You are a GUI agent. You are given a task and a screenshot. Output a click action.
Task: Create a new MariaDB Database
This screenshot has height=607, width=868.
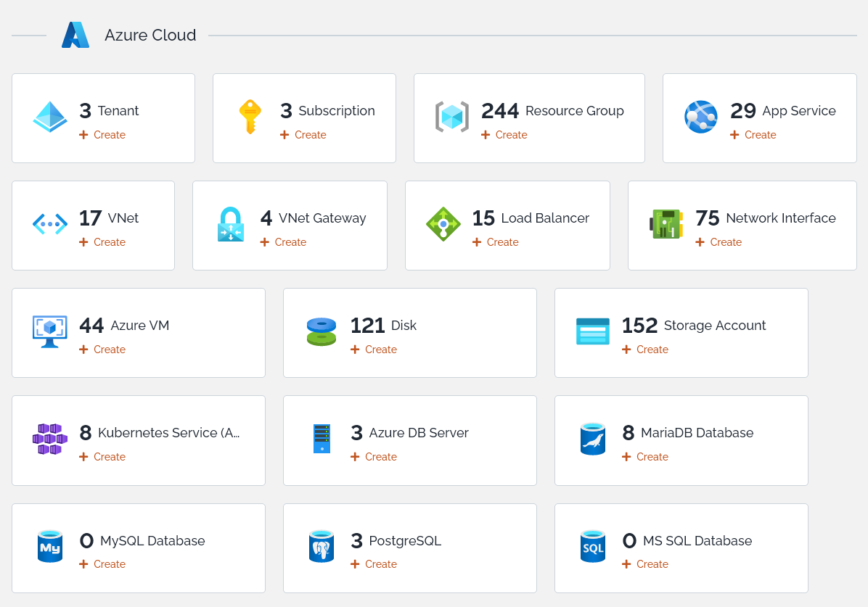[645, 456]
